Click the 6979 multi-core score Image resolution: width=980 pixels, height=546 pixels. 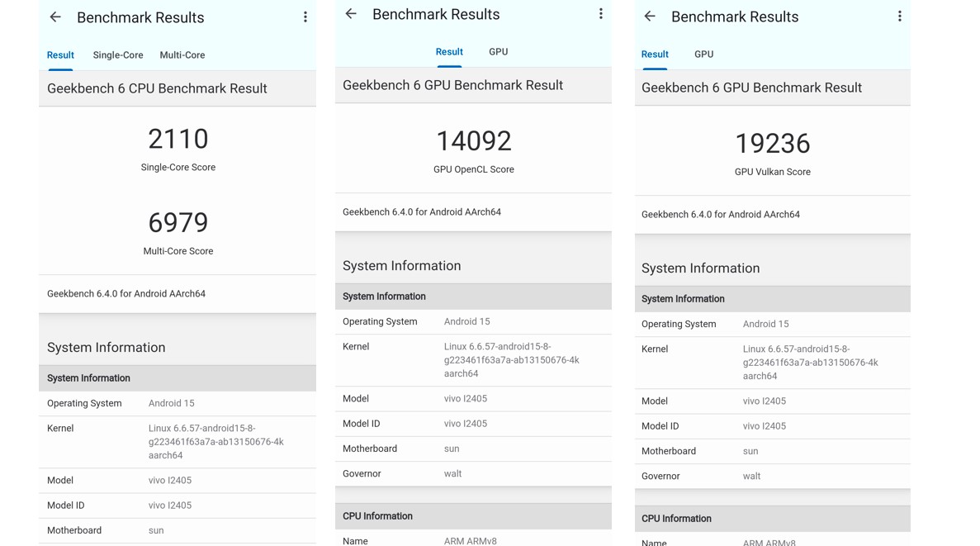(178, 223)
